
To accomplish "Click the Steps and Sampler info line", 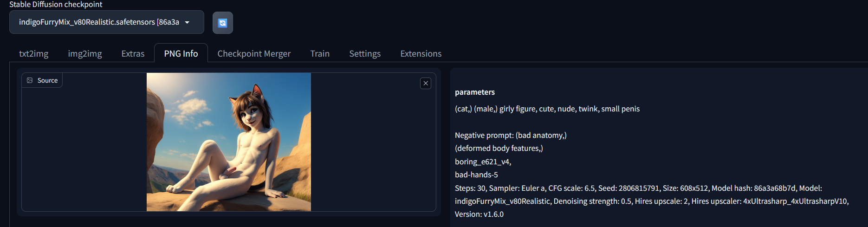I will click(x=638, y=188).
